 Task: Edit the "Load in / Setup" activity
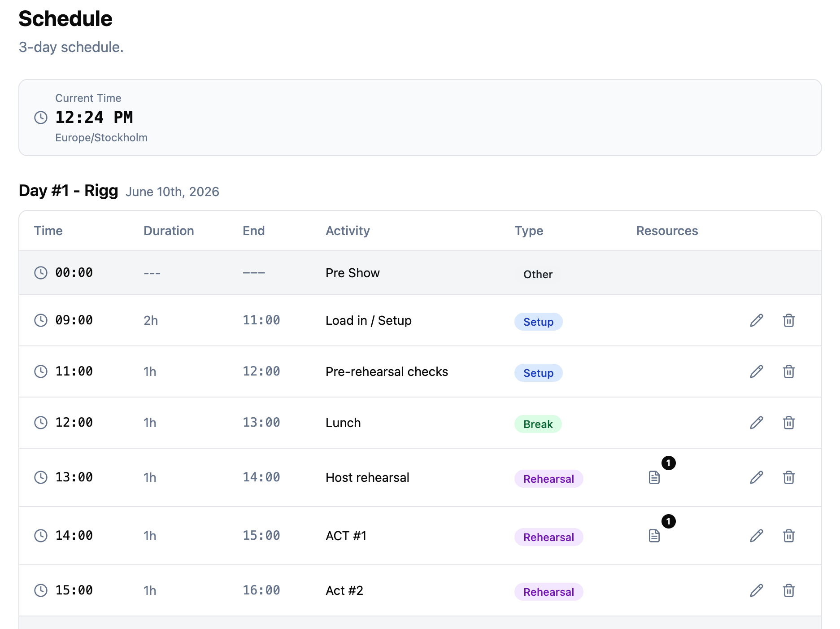tap(757, 320)
